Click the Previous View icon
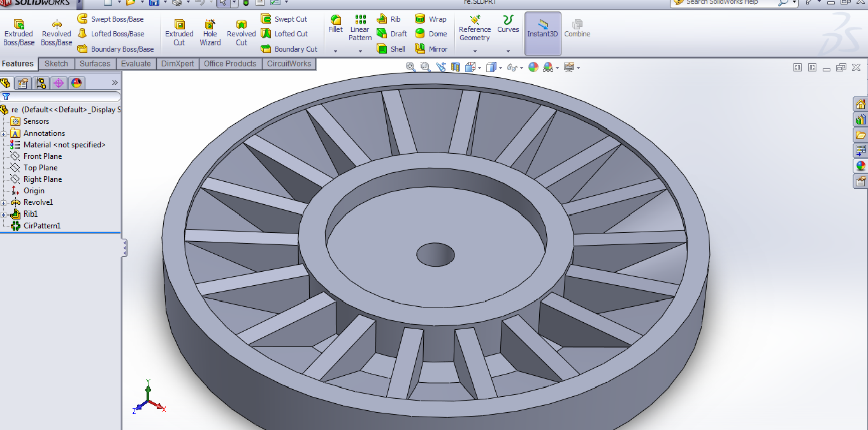The height and width of the screenshot is (430, 868). coord(441,67)
